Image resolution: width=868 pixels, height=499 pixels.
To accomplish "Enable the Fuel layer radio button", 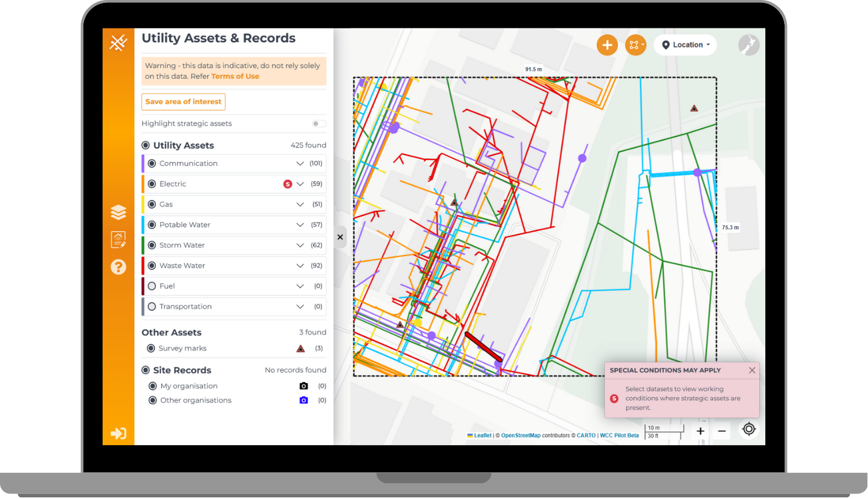I will [x=152, y=286].
